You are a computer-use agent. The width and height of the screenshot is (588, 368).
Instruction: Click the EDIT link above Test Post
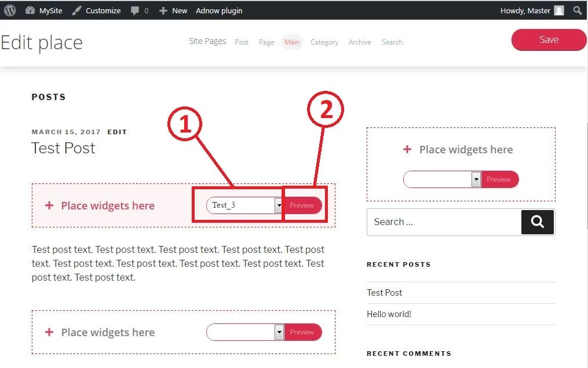[x=117, y=131]
